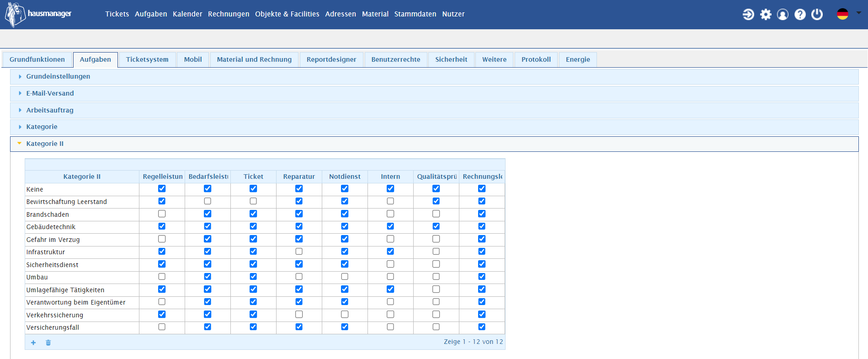Uncheck Regelleistung for Keine row

click(x=162, y=188)
